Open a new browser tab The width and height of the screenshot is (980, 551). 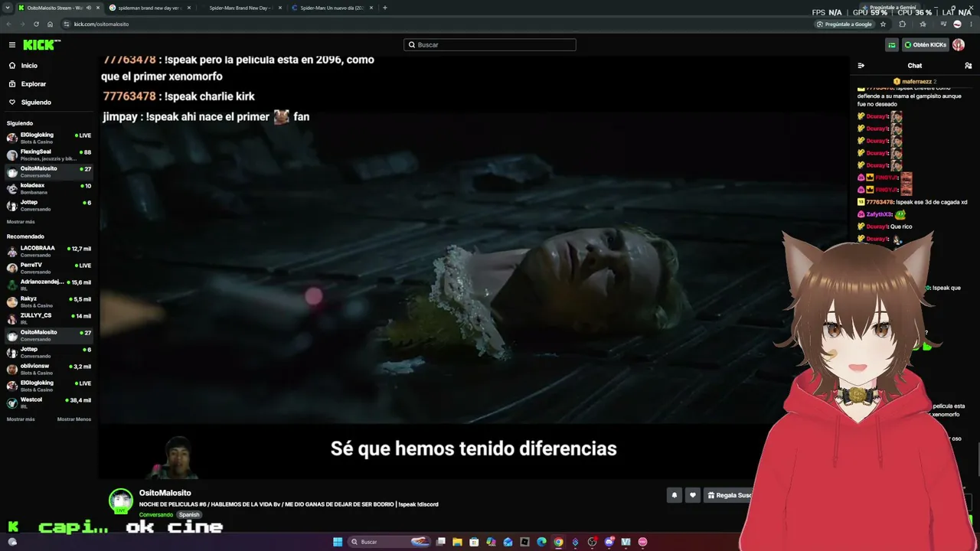click(384, 8)
